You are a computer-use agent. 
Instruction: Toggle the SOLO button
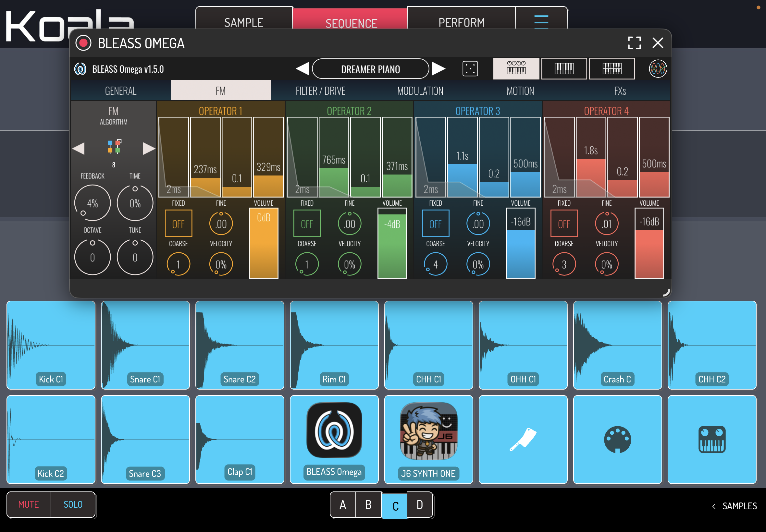pyautogui.click(x=73, y=504)
